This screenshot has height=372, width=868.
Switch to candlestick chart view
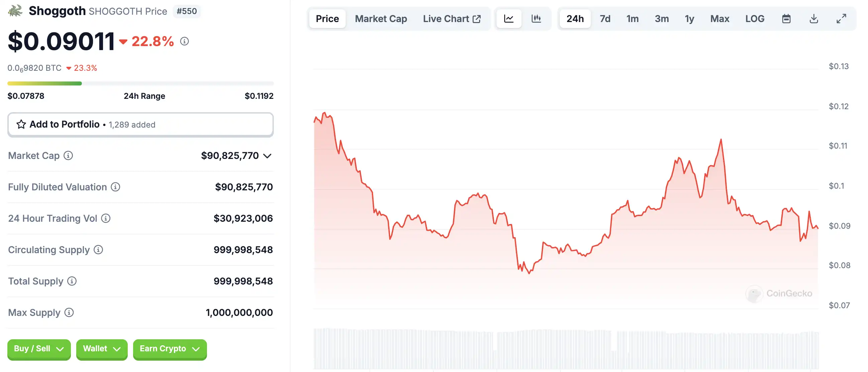[x=536, y=18]
